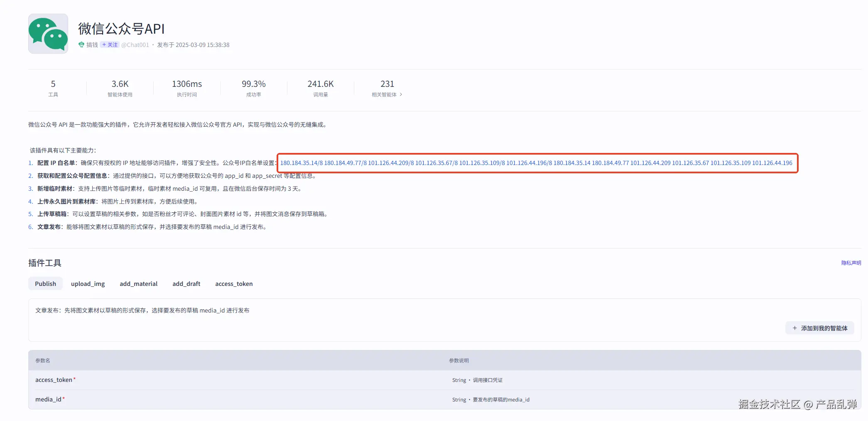Expand 相关智能体 related agents list
The width and height of the screenshot is (868, 421).
click(387, 95)
